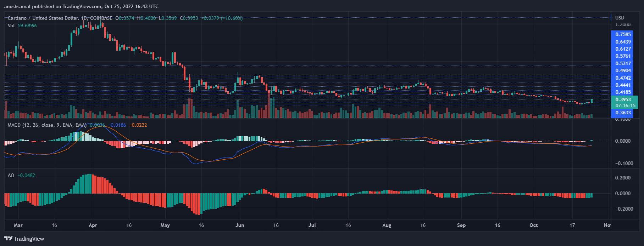Click the latest green candle on price chart
The height and width of the screenshot is (246, 644).
[x=592, y=101]
